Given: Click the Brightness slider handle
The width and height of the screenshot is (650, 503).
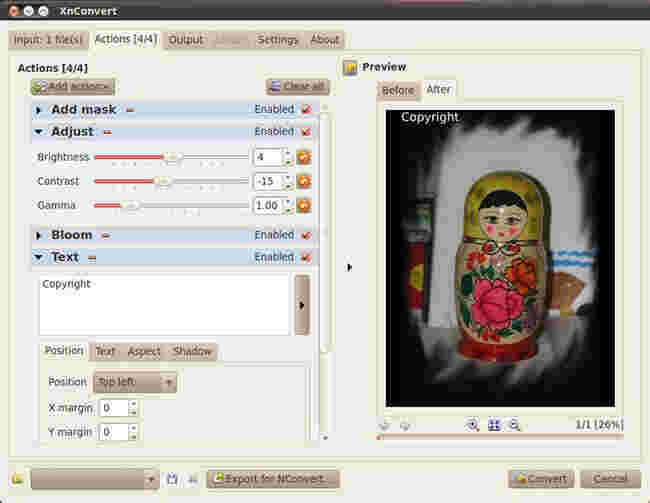Looking at the screenshot, I should 171,157.
